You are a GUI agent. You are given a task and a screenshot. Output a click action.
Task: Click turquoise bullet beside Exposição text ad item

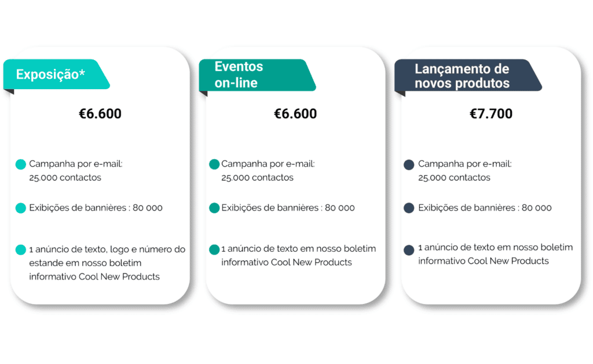pos(21,250)
